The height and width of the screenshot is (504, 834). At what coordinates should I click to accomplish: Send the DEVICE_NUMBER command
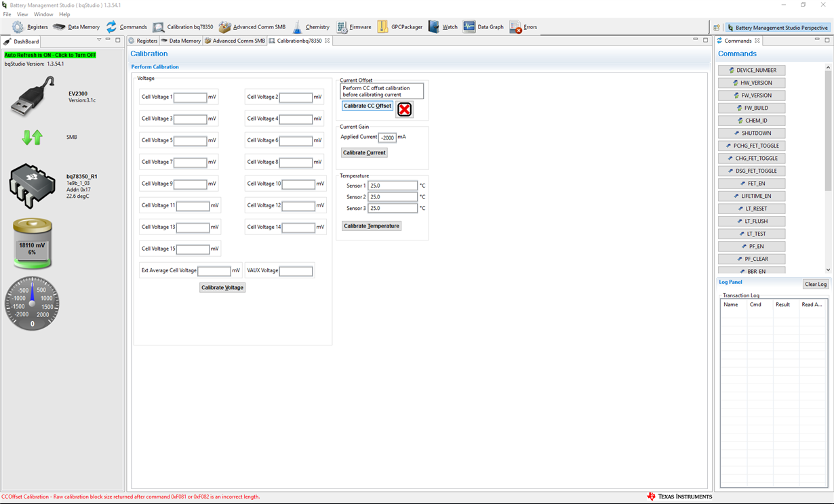pyautogui.click(x=752, y=70)
